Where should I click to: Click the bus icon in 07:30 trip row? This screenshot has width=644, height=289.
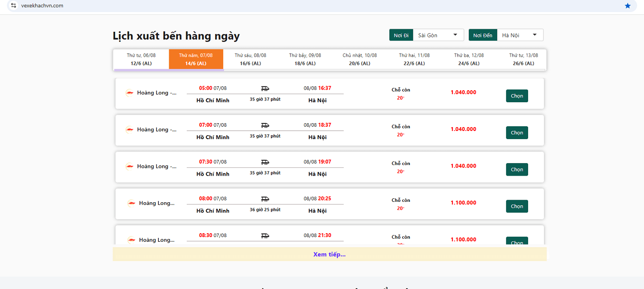(265, 162)
